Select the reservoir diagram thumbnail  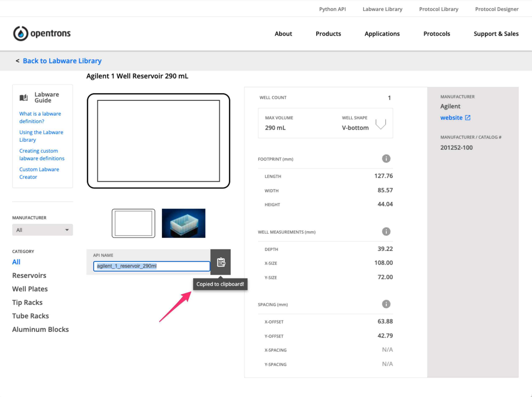pyautogui.click(x=133, y=223)
